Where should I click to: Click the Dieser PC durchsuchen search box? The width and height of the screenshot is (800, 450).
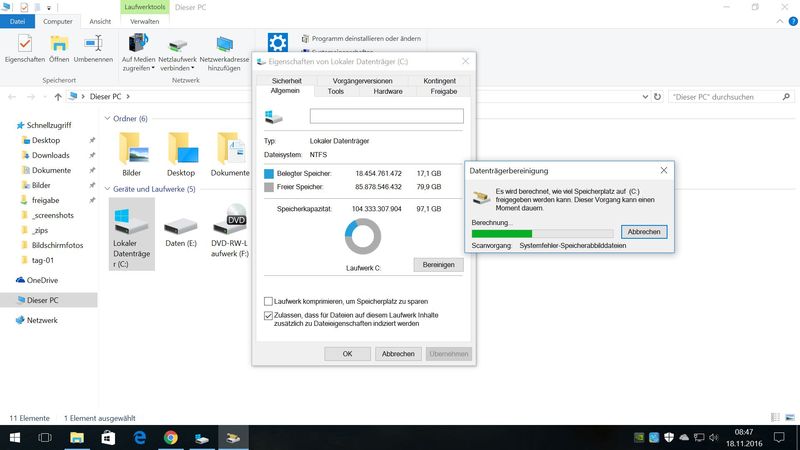[731, 96]
